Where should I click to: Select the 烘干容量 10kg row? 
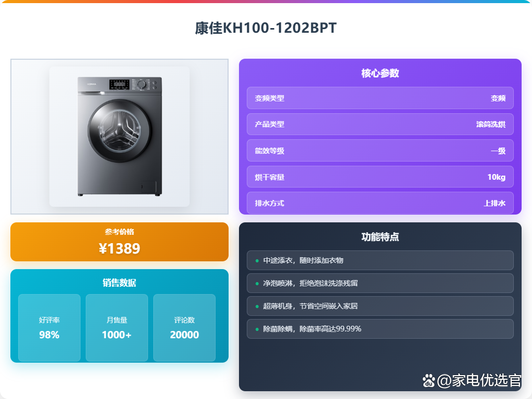[380, 177]
